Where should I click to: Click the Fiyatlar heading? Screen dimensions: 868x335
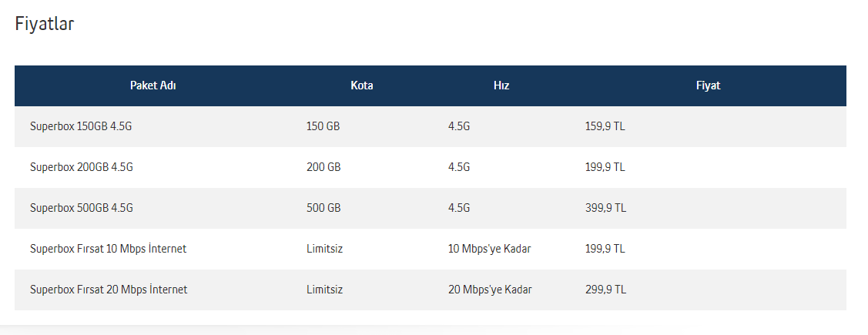click(x=45, y=24)
